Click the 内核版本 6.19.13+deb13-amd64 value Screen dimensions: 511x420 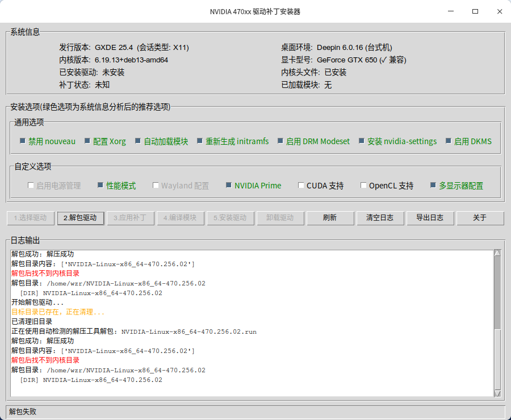pyautogui.click(x=131, y=60)
